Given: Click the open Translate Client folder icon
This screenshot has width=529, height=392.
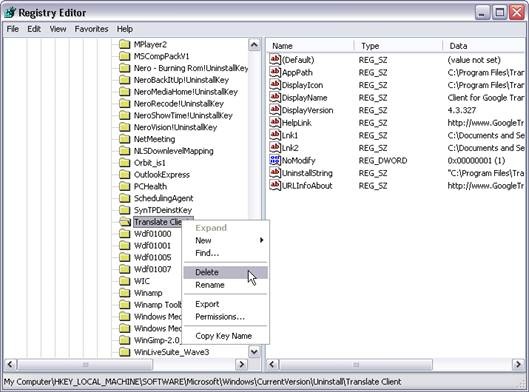Looking at the screenshot, I should pyautogui.click(x=125, y=222).
